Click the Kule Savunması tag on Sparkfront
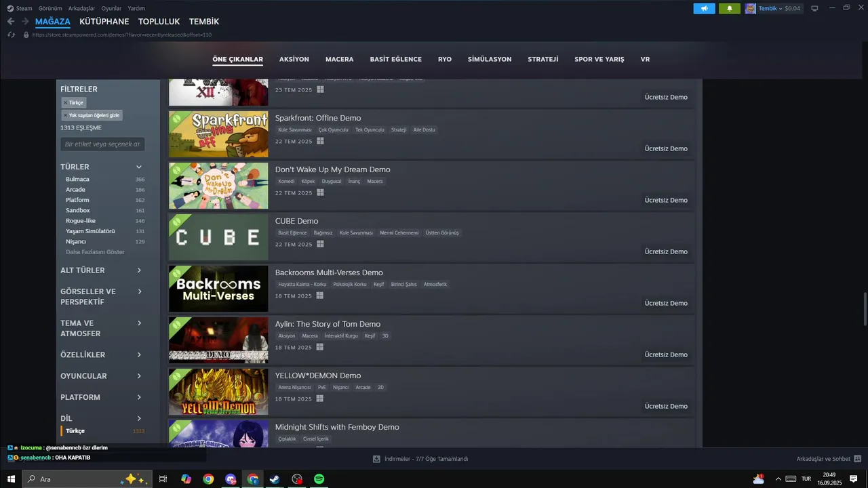Viewport: 868px width, 488px height. pyautogui.click(x=295, y=129)
